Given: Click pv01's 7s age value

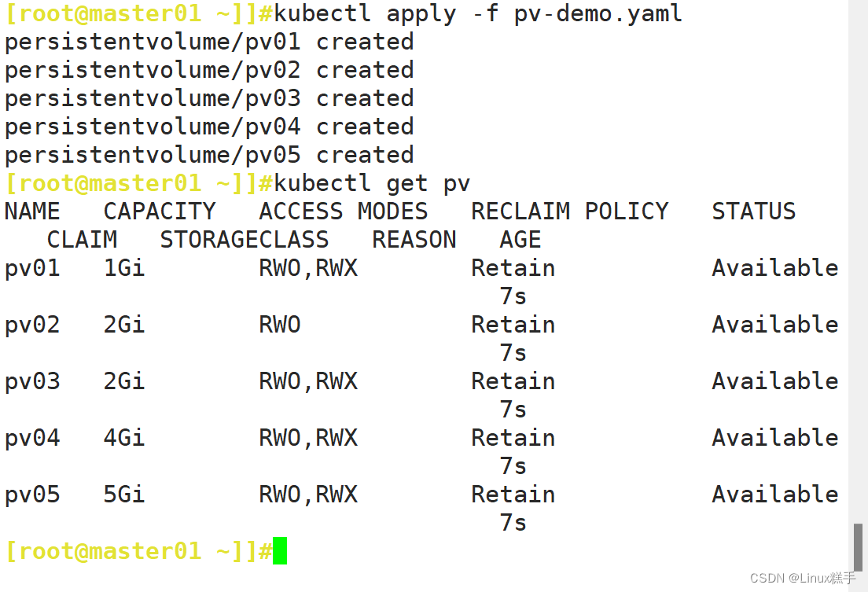Looking at the screenshot, I should [513, 296].
